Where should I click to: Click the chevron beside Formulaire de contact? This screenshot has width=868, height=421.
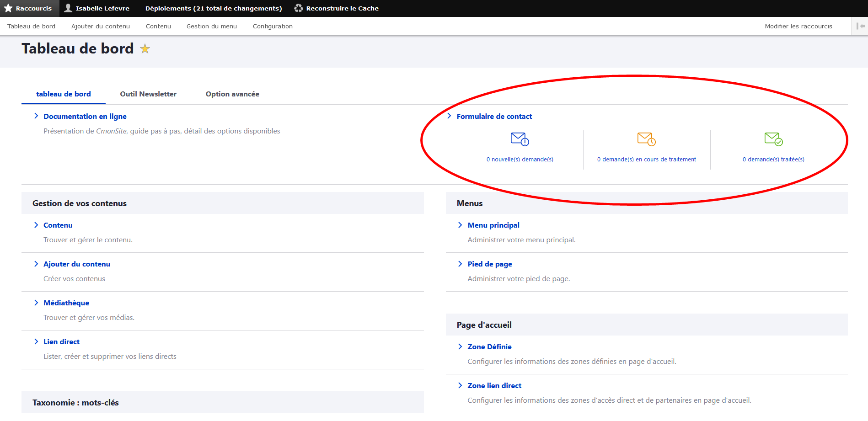(449, 116)
